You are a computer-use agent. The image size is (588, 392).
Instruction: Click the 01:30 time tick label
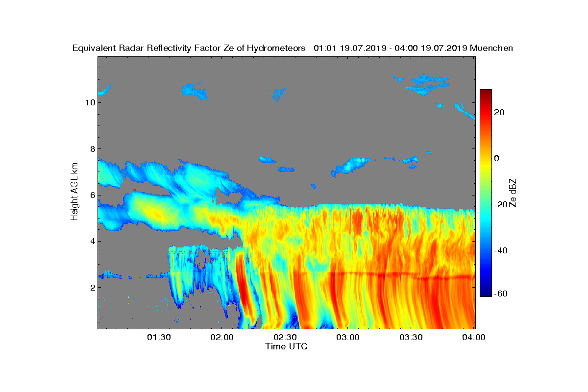pyautogui.click(x=159, y=337)
